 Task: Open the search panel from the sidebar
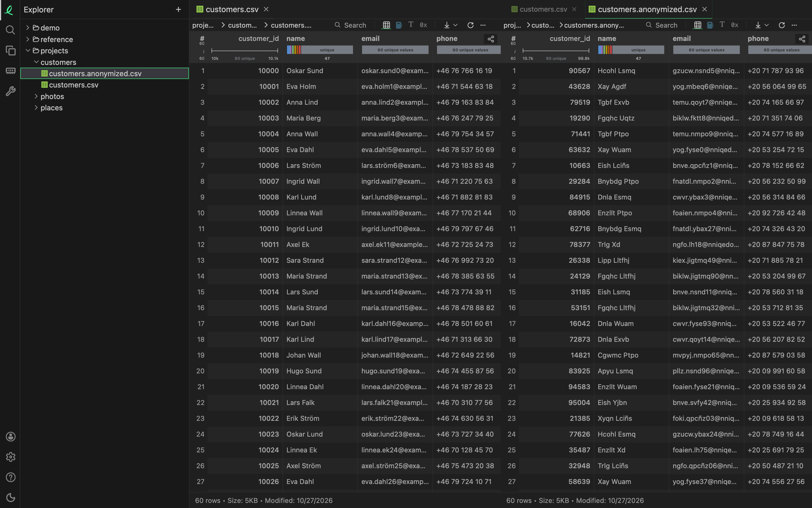pos(10,30)
